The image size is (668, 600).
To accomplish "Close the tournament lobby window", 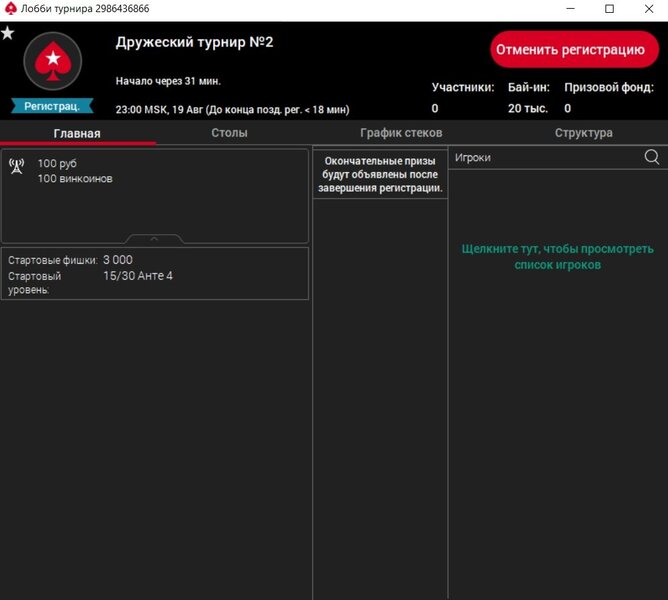I will [651, 9].
